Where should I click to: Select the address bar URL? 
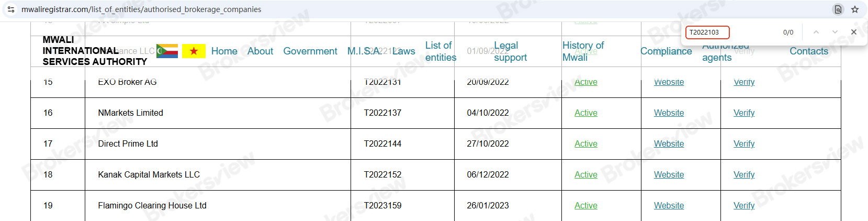(x=141, y=9)
